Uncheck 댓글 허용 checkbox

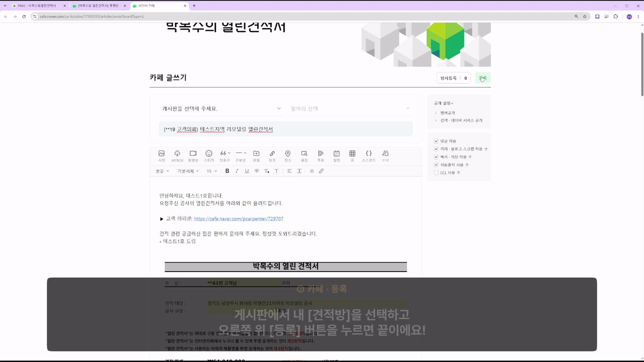pyautogui.click(x=436, y=141)
